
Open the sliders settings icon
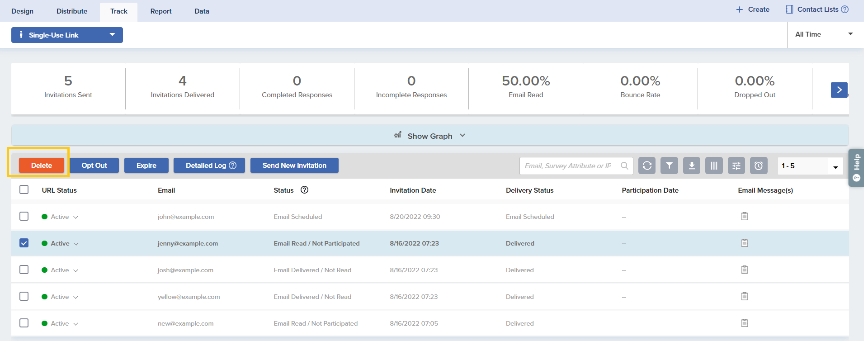736,166
